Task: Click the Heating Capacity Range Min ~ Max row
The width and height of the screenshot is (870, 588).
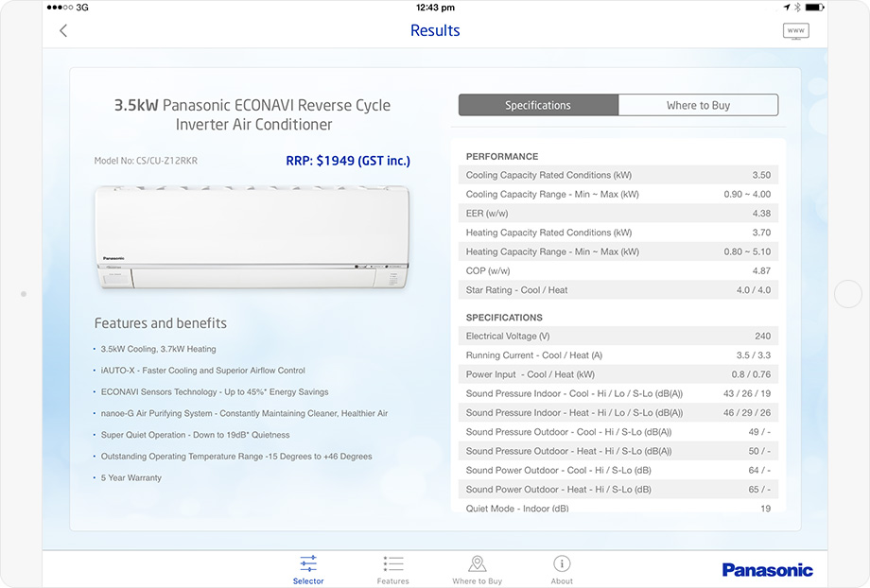Action: click(618, 251)
